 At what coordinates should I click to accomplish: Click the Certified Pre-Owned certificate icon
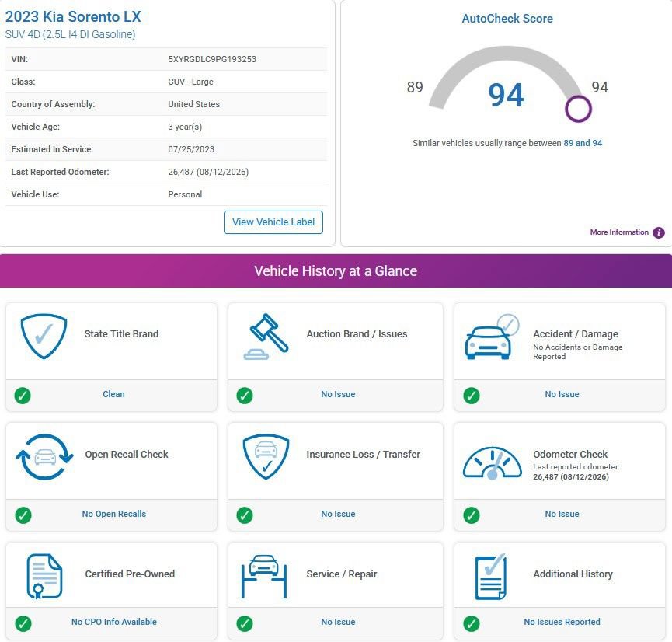[44, 577]
